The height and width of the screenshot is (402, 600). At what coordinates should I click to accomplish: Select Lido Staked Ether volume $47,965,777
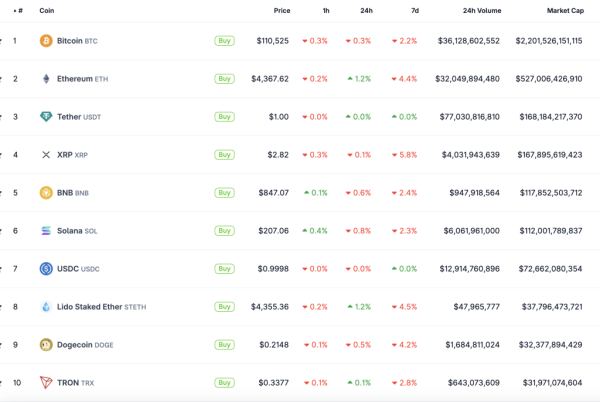[x=476, y=307]
